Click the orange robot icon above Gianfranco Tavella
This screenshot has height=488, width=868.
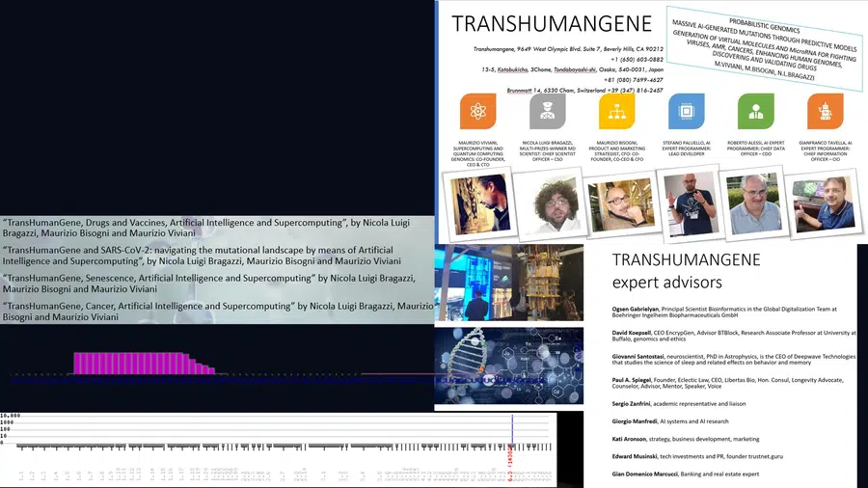[x=825, y=111]
